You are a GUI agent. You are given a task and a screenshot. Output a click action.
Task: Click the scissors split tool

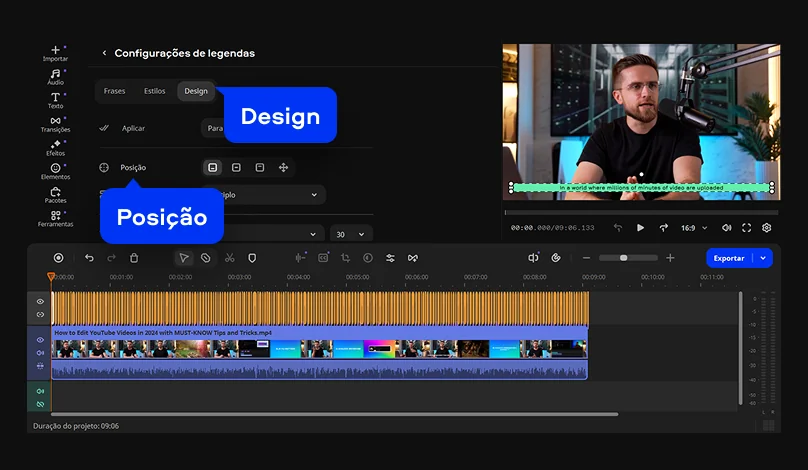point(229,258)
